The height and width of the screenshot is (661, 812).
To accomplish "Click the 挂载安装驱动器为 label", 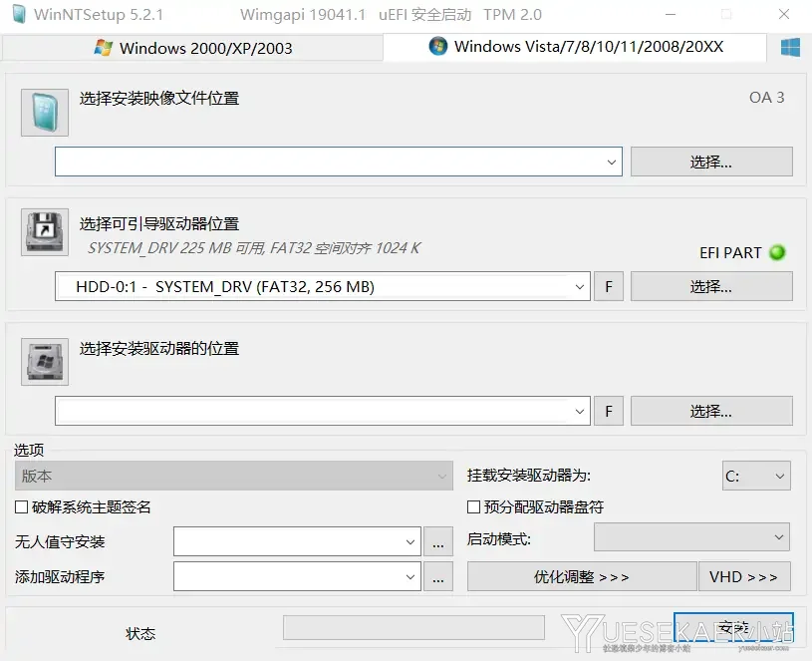I will pyautogui.click(x=529, y=476).
